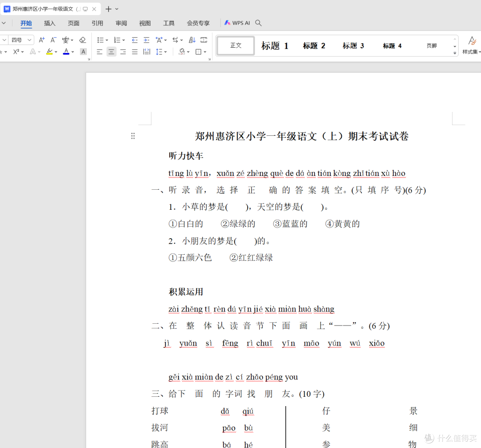Image resolution: width=481 pixels, height=448 pixels.
Task: Expand the font color dropdown arrow
Action: (73, 52)
